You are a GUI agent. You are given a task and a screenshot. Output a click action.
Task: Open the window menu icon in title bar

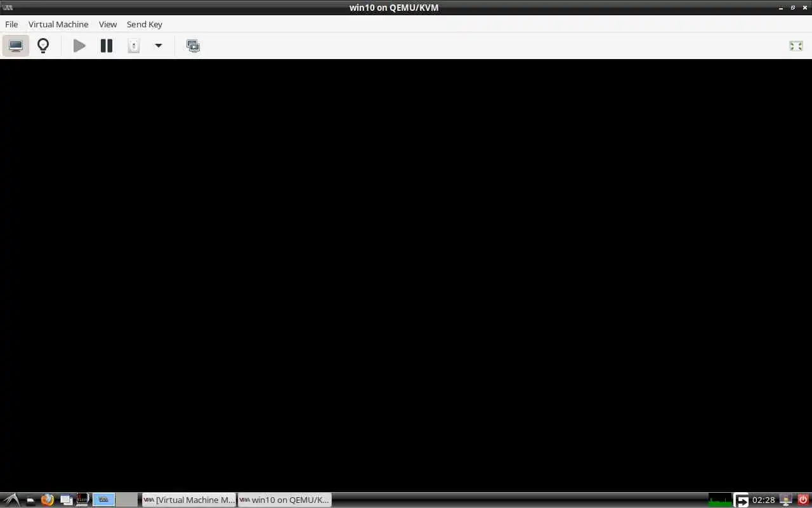[x=8, y=8]
